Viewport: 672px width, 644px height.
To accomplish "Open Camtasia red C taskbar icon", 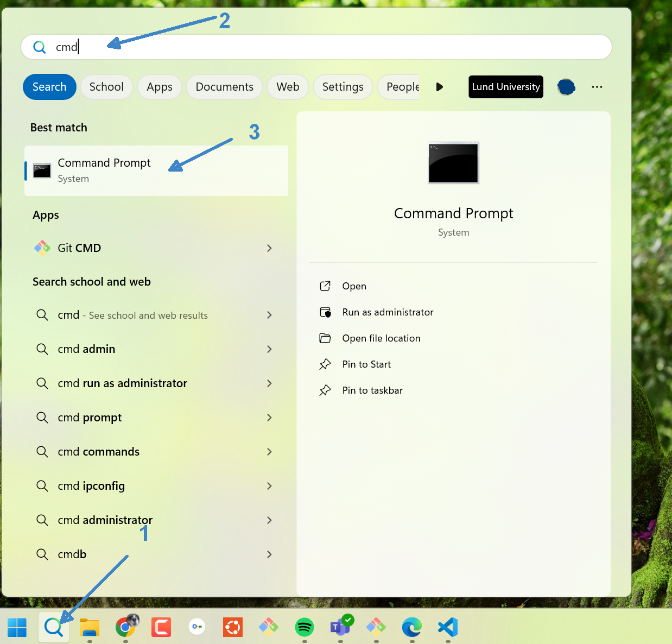I will click(161, 627).
